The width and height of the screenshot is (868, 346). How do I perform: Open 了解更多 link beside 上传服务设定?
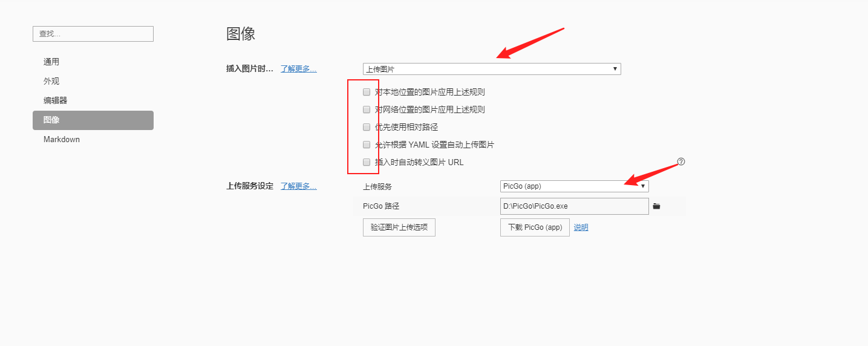click(298, 186)
